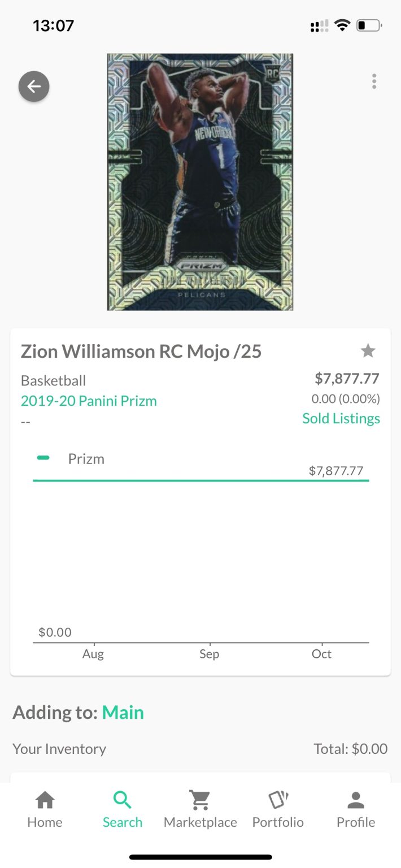Click the Aug marker on chart axis
The width and height of the screenshot is (401, 868).
[93, 654]
